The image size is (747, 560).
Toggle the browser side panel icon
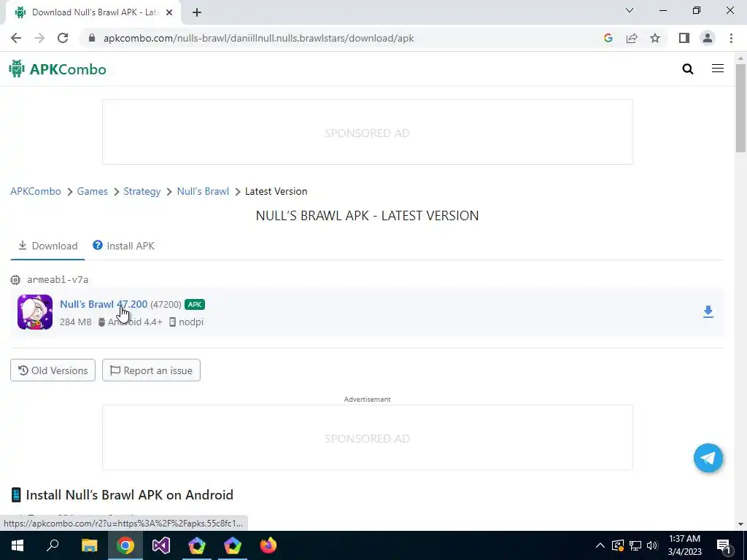pos(684,38)
